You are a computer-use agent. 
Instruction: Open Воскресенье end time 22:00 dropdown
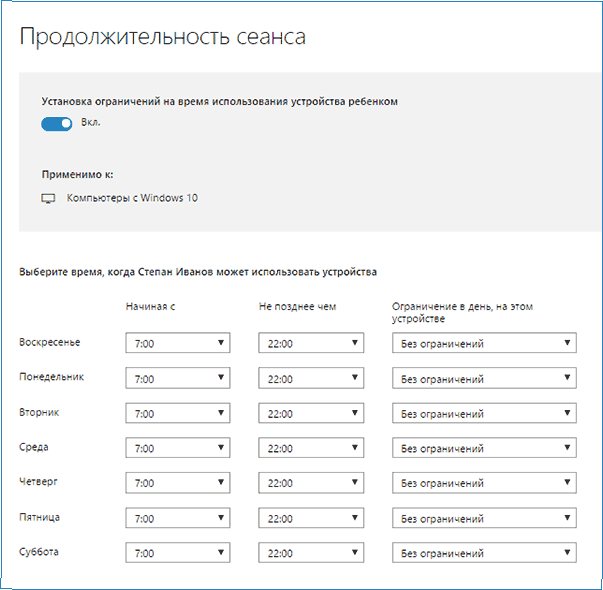[311, 343]
